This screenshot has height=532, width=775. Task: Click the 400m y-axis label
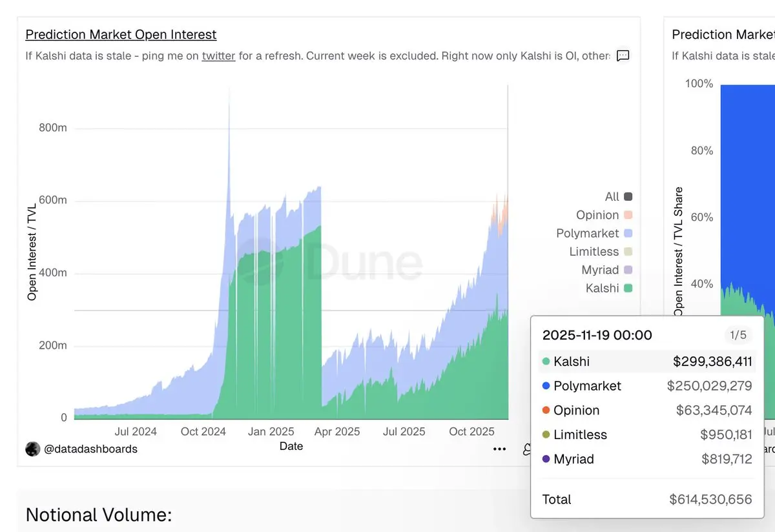[x=52, y=273]
